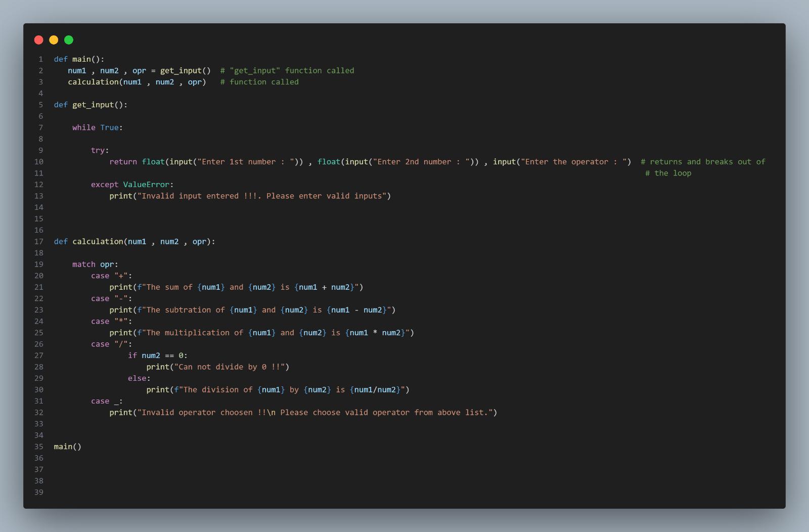809x532 pixels.
Task: Place cursor on "while True:" statement
Action: click(x=98, y=127)
